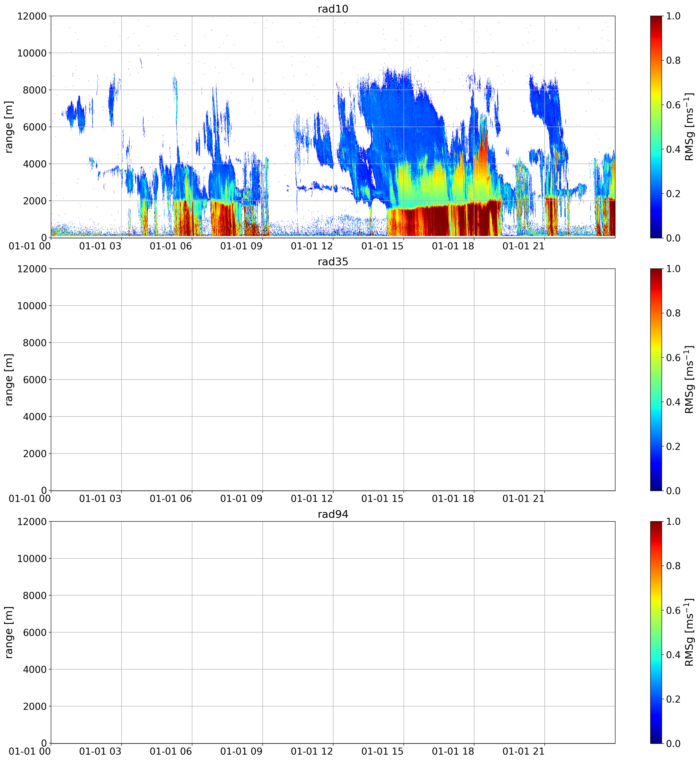Click the 6000 y-tick of the rad94 panel
This screenshot has height=761, width=700.
pyautogui.click(x=35, y=632)
